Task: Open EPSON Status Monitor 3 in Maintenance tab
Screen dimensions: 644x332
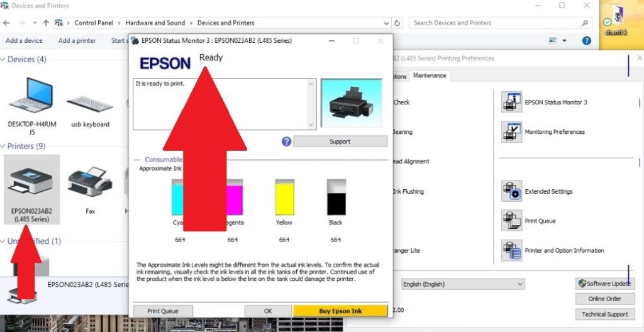Action: (x=511, y=102)
